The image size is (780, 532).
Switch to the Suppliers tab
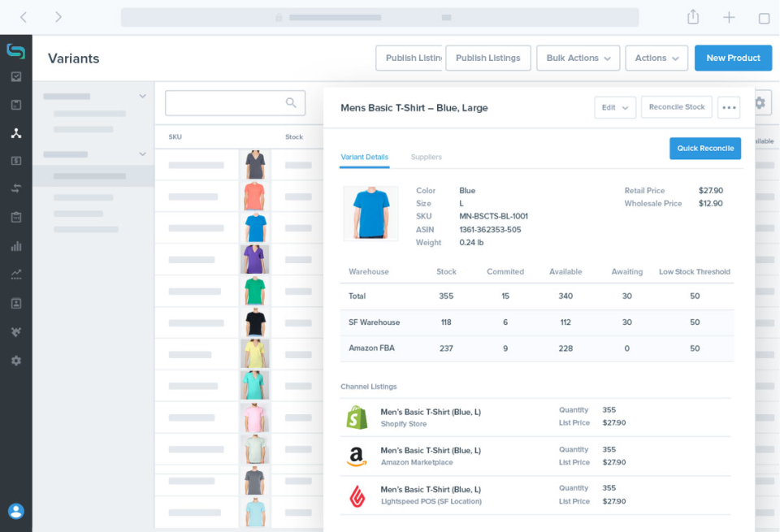pyautogui.click(x=426, y=157)
